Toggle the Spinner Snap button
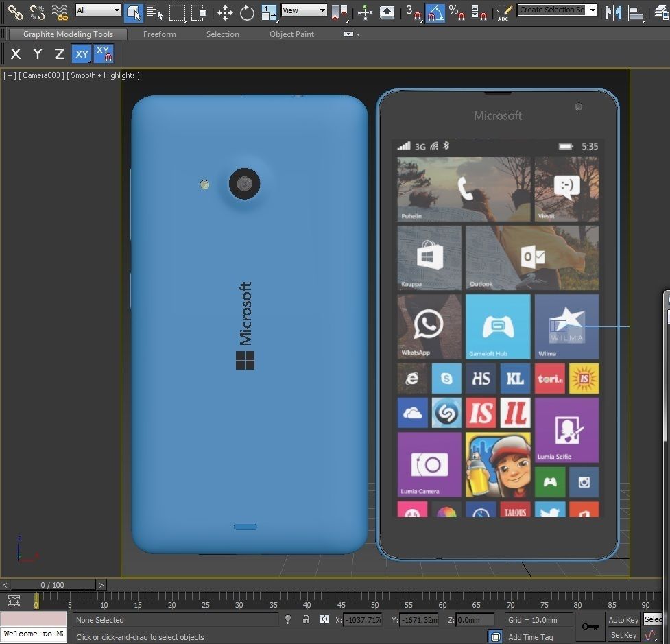The image size is (670, 644). pyautogui.click(x=478, y=13)
